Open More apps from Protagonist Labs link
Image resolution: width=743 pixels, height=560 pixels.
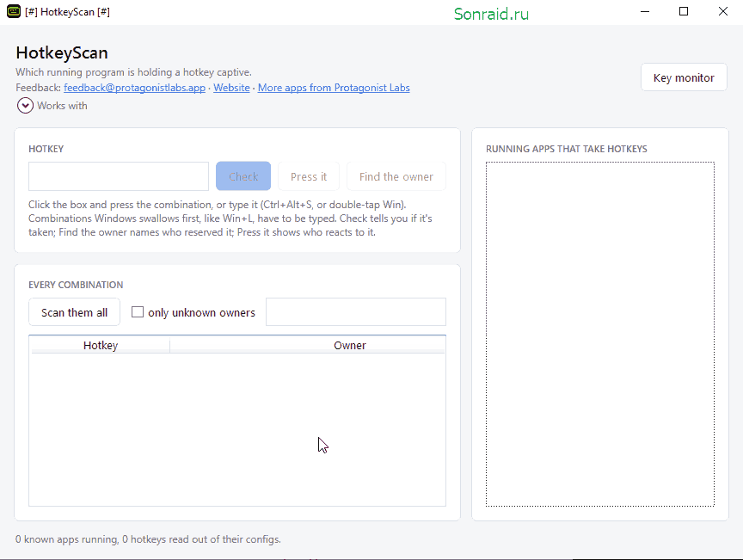pyautogui.click(x=334, y=88)
